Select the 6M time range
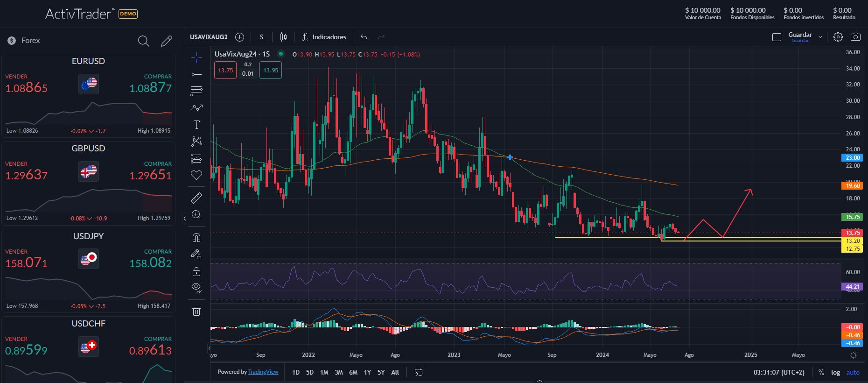The width and height of the screenshot is (868, 383). [x=353, y=372]
